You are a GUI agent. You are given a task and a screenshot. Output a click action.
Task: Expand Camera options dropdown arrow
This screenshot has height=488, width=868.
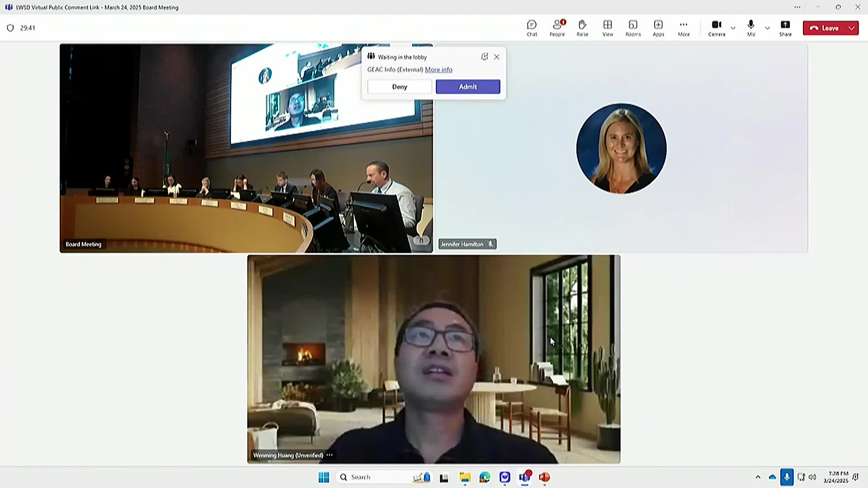pyautogui.click(x=733, y=28)
